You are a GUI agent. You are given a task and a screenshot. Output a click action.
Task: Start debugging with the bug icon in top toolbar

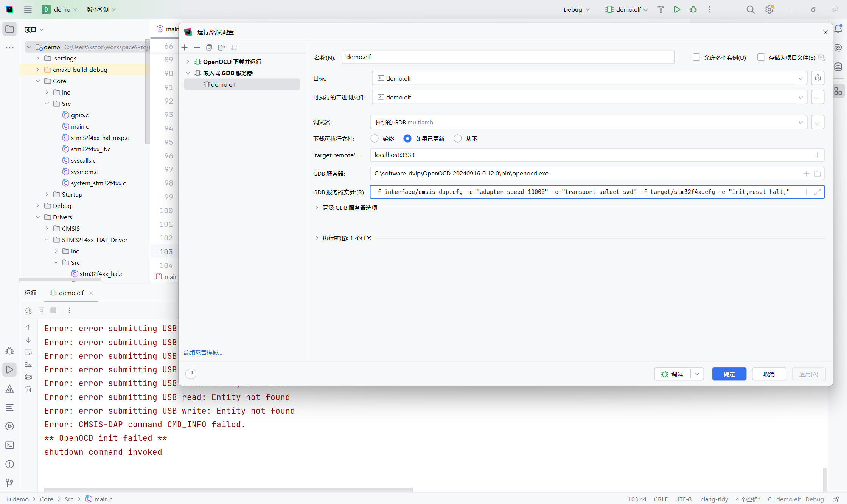coord(693,9)
